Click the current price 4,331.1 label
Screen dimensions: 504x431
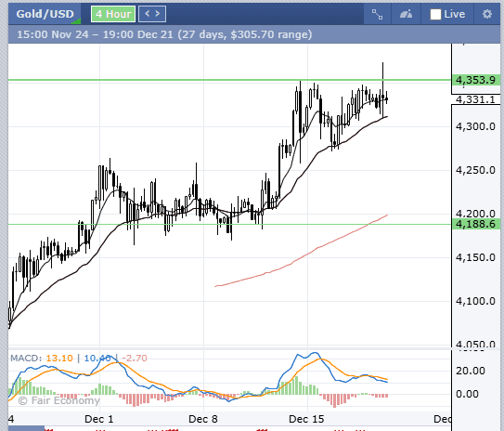click(x=476, y=99)
